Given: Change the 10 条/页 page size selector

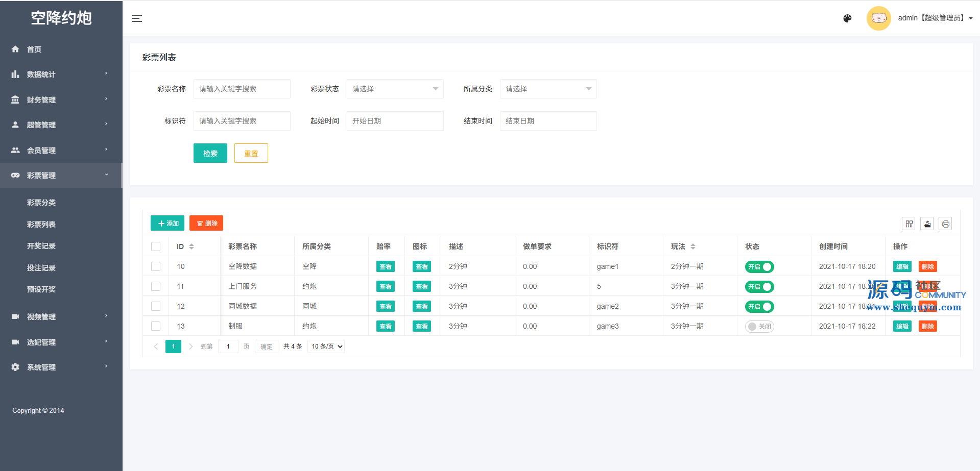Looking at the screenshot, I should (326, 346).
